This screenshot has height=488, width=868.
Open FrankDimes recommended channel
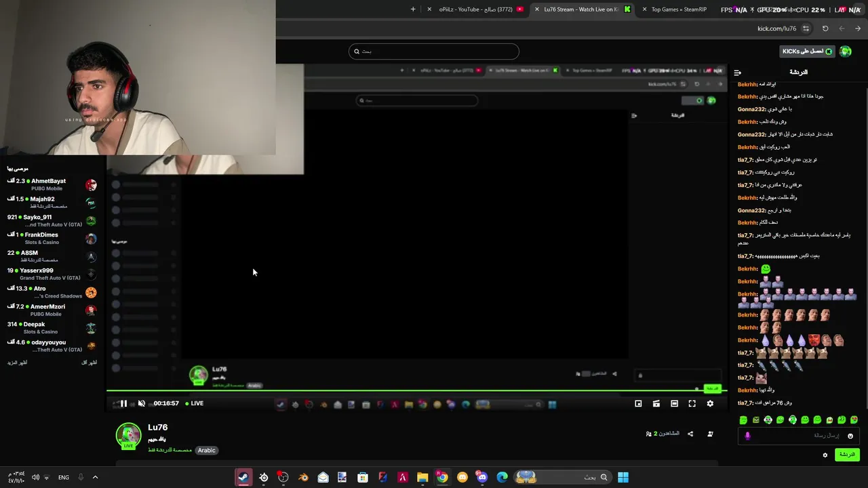(x=52, y=239)
